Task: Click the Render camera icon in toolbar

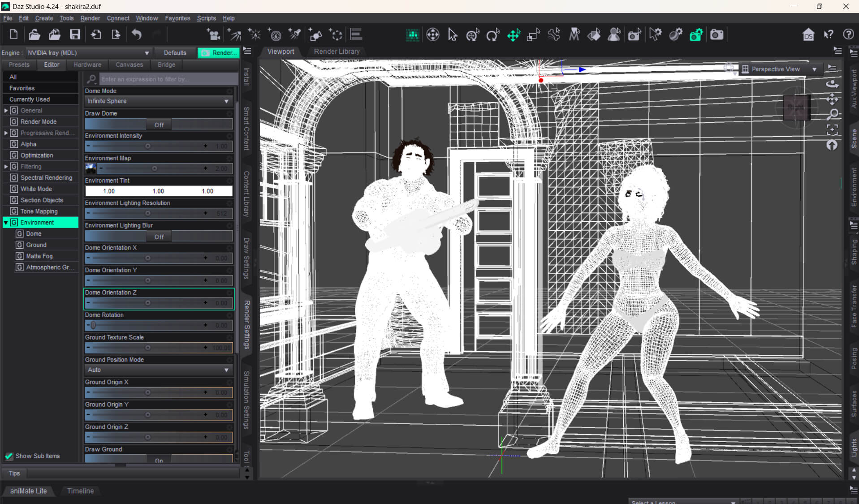Action: click(x=717, y=34)
